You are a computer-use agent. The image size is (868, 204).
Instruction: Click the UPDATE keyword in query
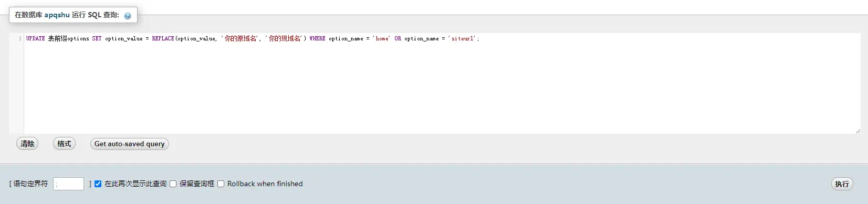pos(36,38)
